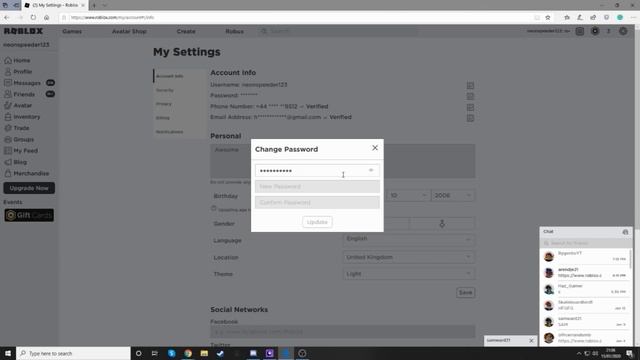Open Groups in left sidebar

[x=19, y=140]
